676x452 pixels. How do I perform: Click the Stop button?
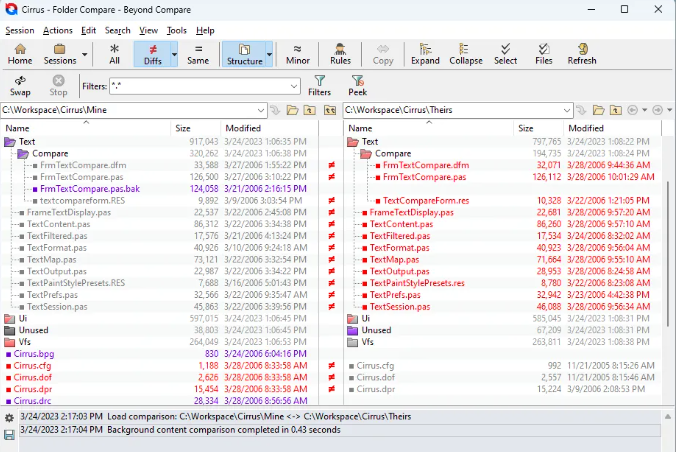pos(58,86)
